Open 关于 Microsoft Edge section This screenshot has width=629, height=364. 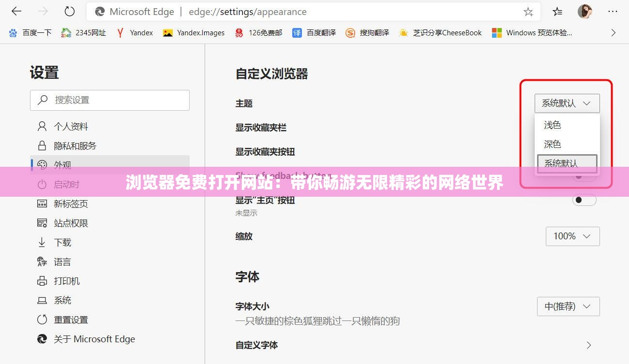coord(110,339)
